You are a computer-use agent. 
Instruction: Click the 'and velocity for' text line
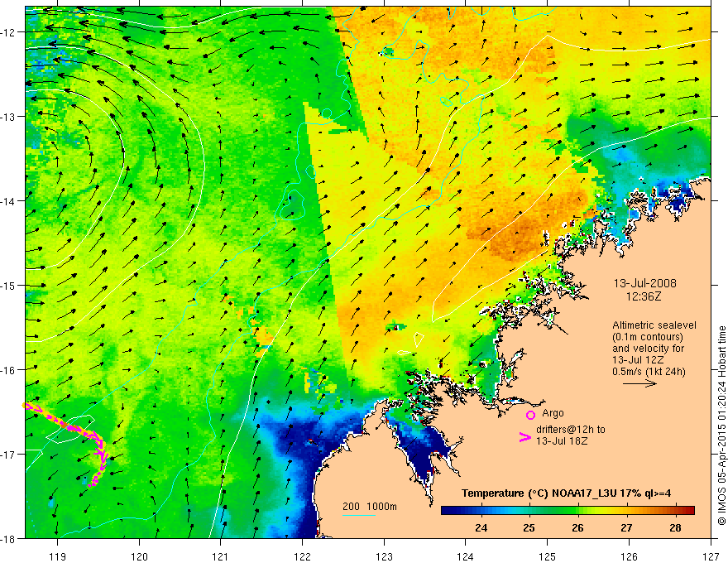point(648,349)
